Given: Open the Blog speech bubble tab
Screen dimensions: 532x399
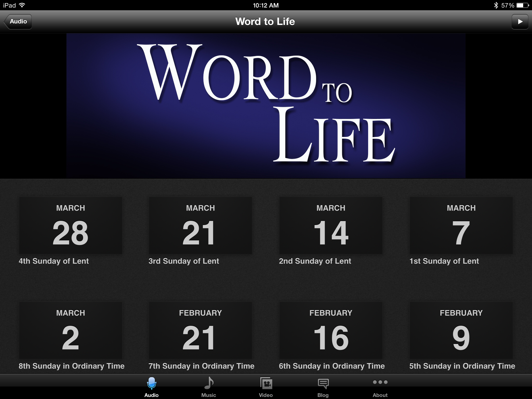Looking at the screenshot, I should coord(323,383).
